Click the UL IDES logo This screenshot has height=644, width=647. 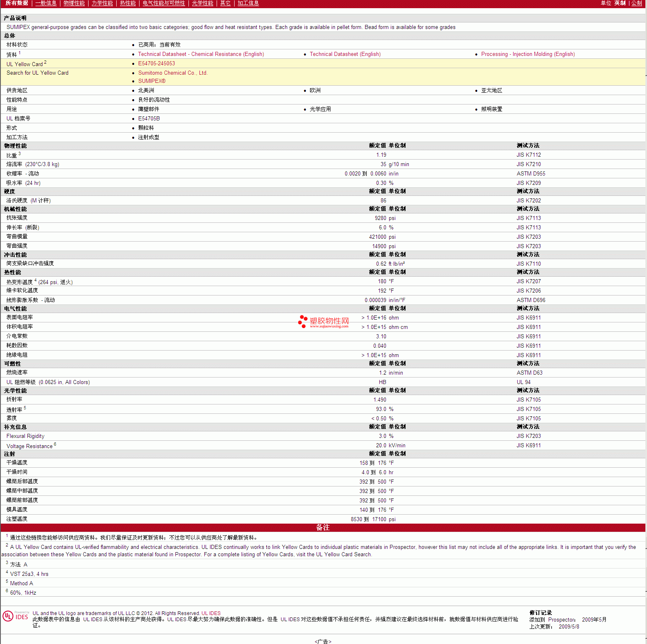point(16,616)
